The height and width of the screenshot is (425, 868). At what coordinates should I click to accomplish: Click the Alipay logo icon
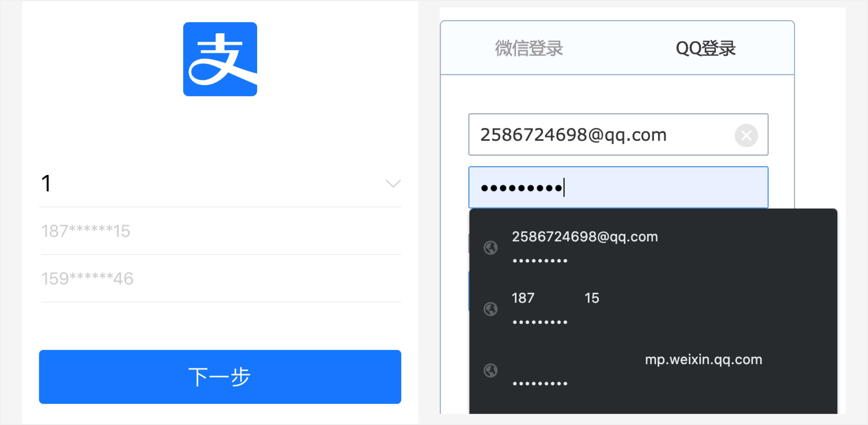coord(220,59)
